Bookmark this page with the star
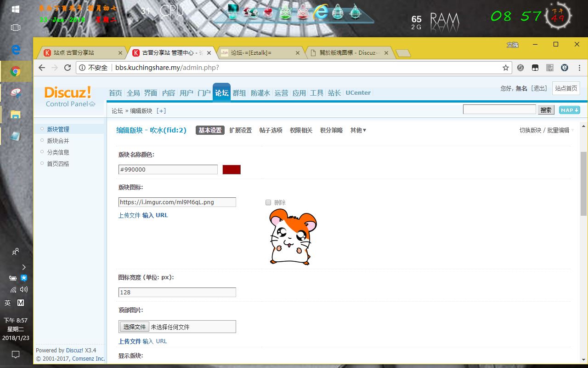This screenshot has width=588, height=368. [506, 68]
